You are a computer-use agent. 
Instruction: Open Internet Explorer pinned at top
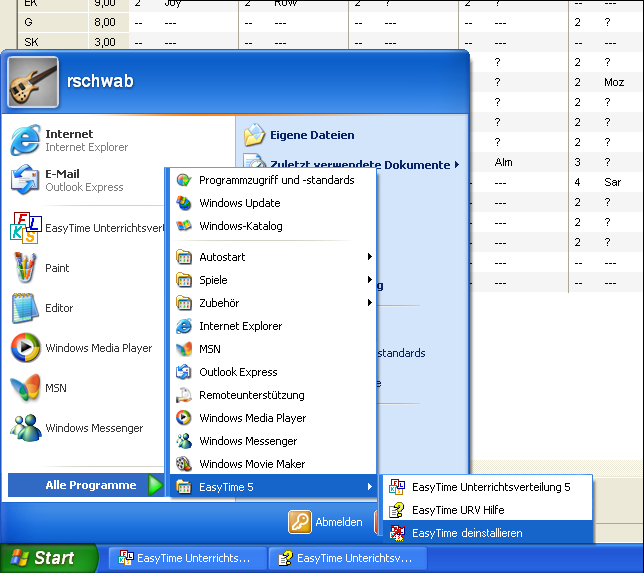pos(70,140)
